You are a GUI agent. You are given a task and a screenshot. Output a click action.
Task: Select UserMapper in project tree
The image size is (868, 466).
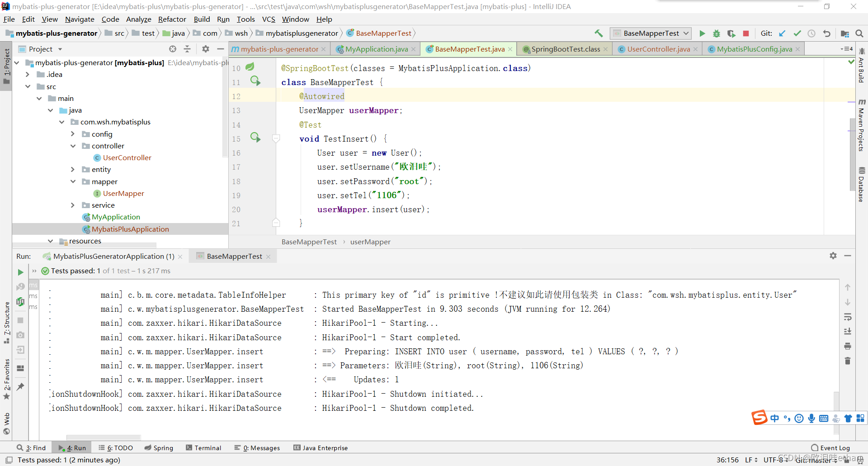pyautogui.click(x=123, y=193)
